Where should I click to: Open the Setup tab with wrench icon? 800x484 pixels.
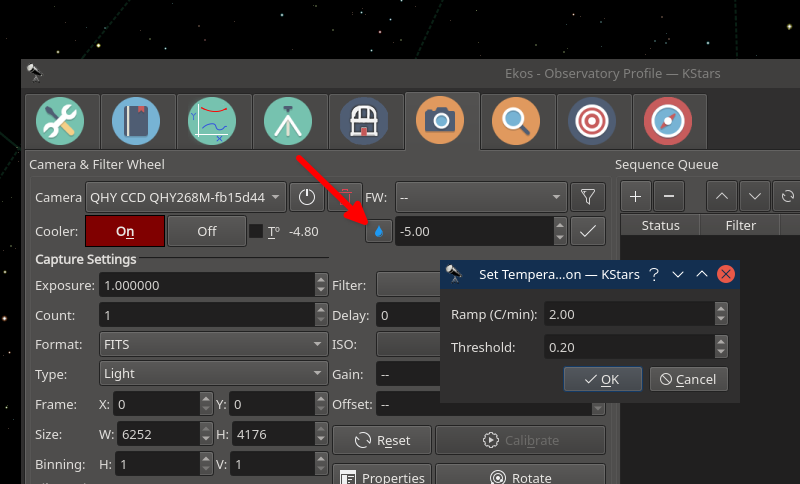(x=60, y=121)
